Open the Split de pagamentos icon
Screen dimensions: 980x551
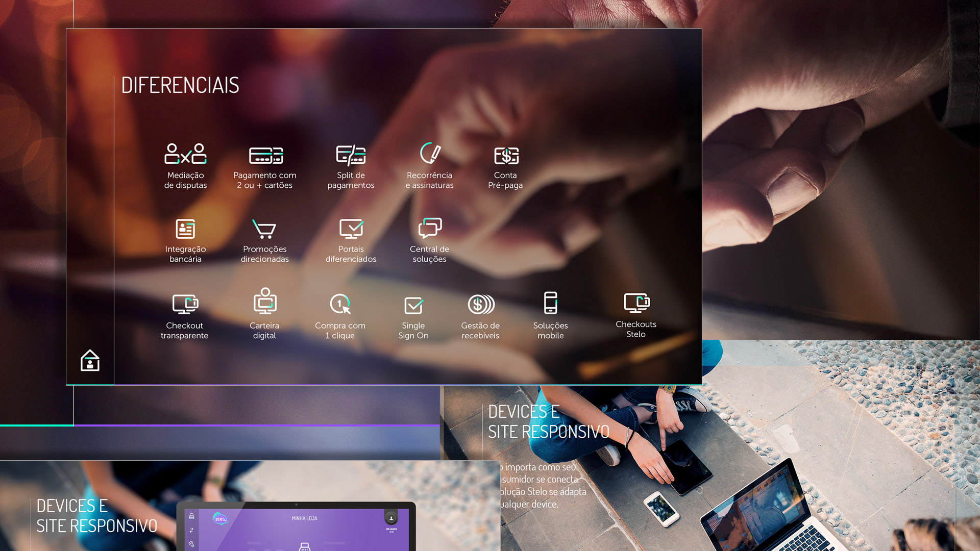tap(351, 155)
